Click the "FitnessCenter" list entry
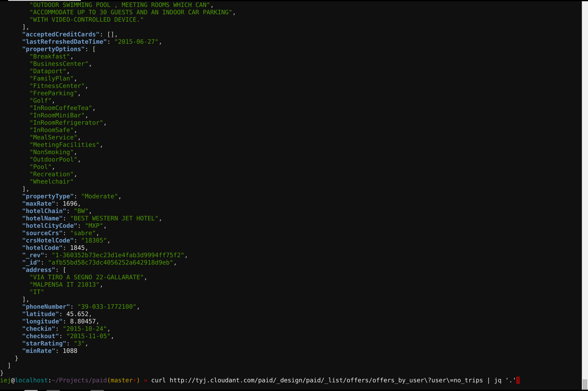 [57, 86]
